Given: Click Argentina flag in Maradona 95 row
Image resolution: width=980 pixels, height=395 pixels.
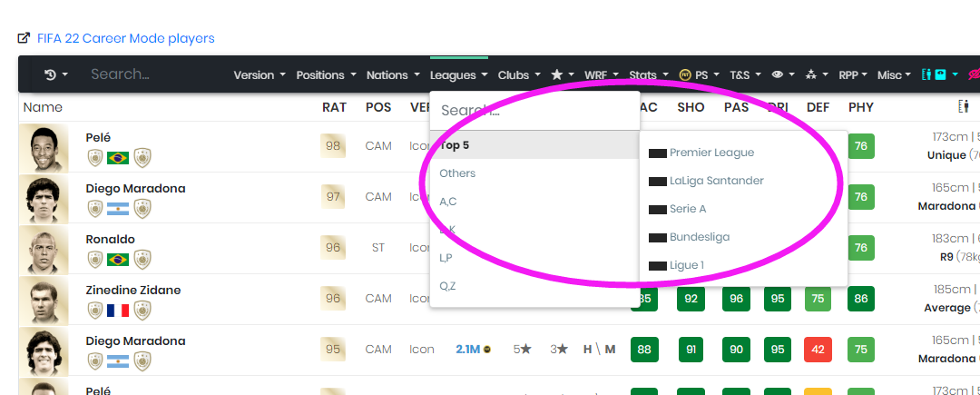Looking at the screenshot, I should tap(117, 360).
